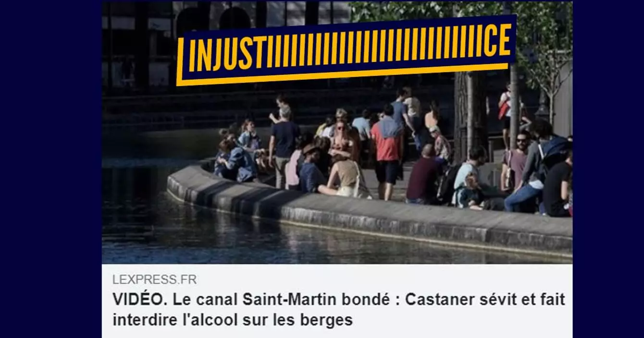Click the 'interdire l'alcool sur les berges' text
644x338 pixels.
(232, 320)
